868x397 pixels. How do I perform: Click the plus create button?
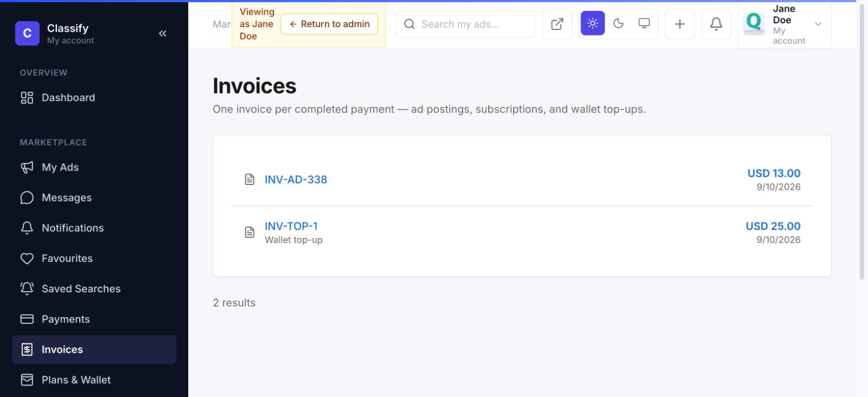[680, 24]
